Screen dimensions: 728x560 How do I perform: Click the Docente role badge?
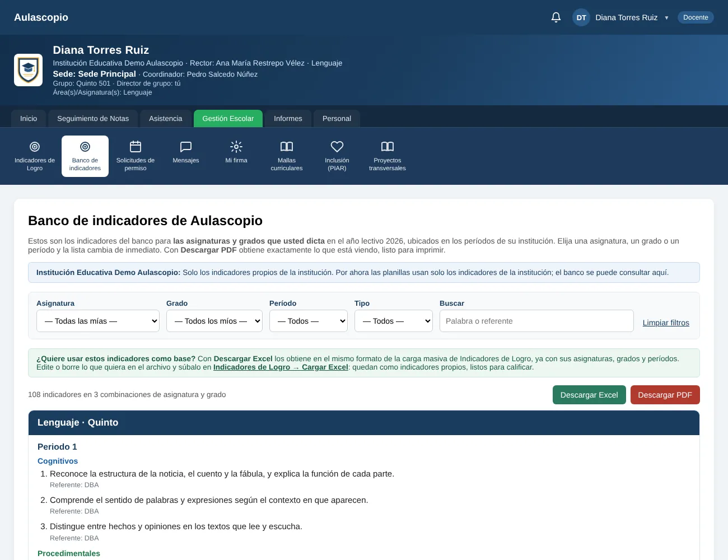tap(696, 17)
